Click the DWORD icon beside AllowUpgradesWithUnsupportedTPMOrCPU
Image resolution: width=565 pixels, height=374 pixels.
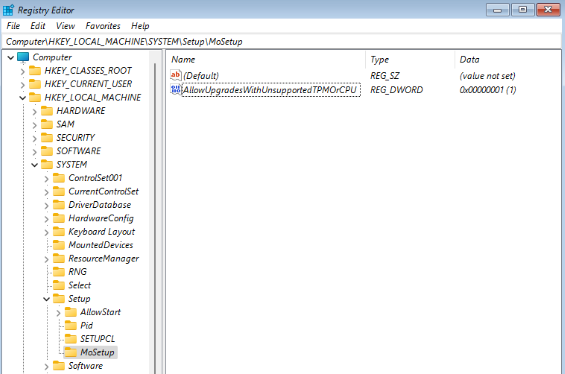point(175,90)
